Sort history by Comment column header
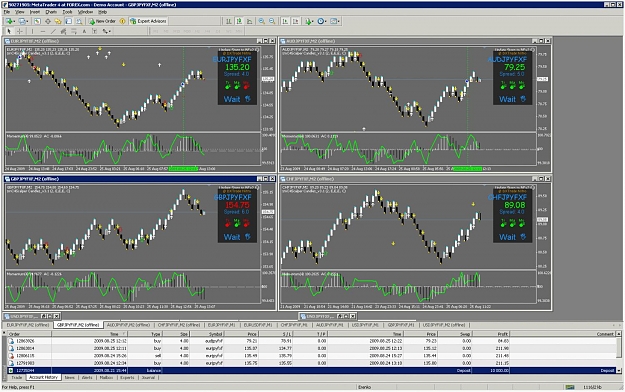625x392 pixels. pos(563,334)
